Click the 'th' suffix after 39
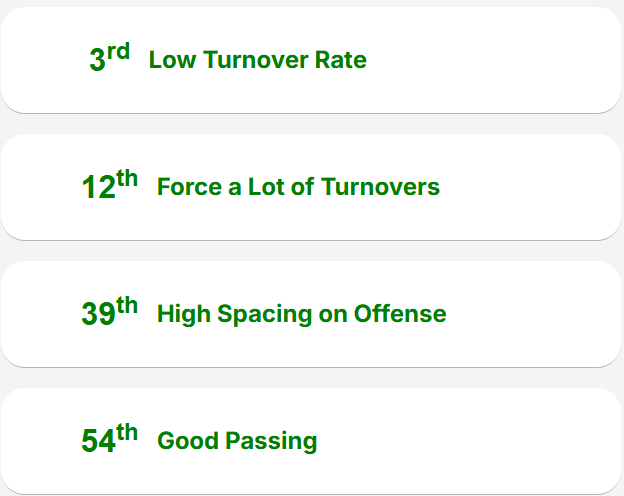 tap(127, 305)
